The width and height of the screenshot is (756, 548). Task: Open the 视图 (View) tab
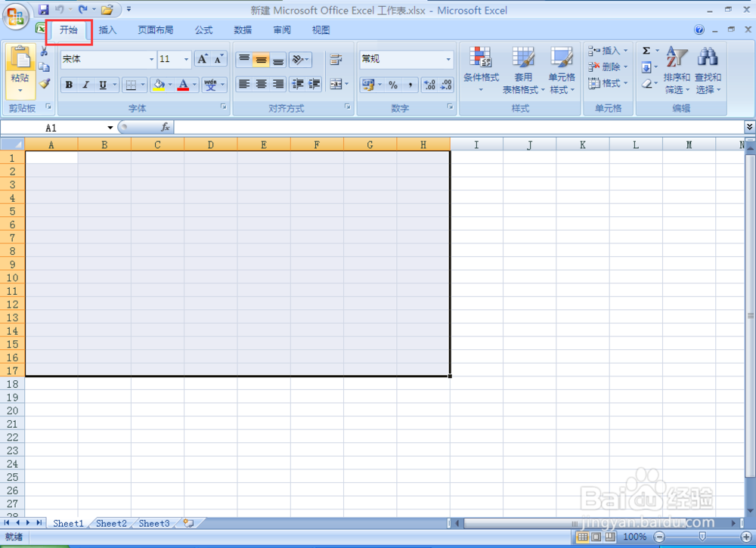[x=321, y=30]
